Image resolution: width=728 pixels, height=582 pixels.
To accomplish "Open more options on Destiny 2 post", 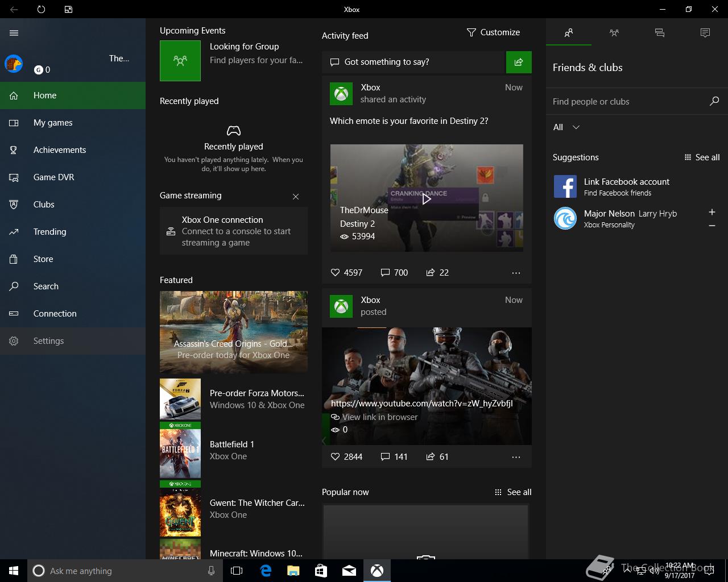I will 516,273.
